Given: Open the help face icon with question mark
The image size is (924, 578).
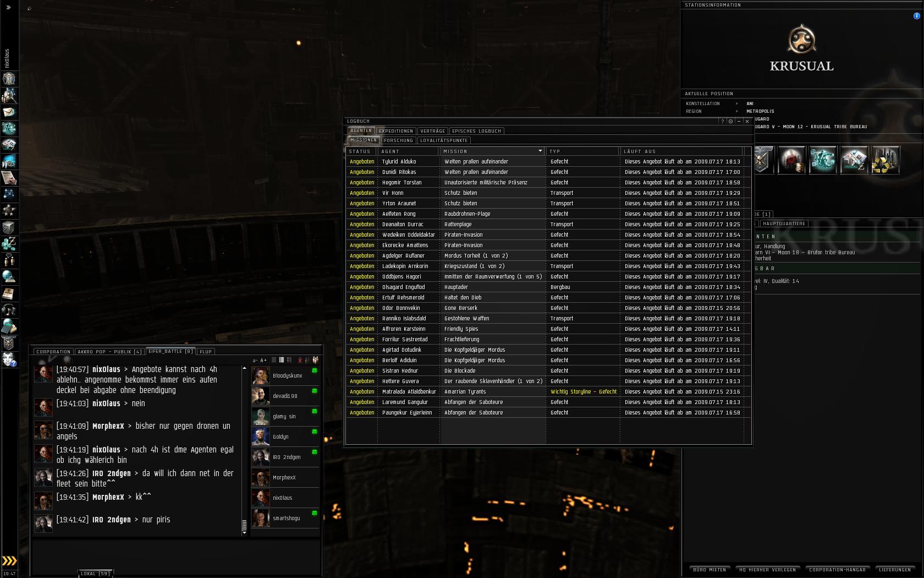Looking at the screenshot, I should coord(9,359).
